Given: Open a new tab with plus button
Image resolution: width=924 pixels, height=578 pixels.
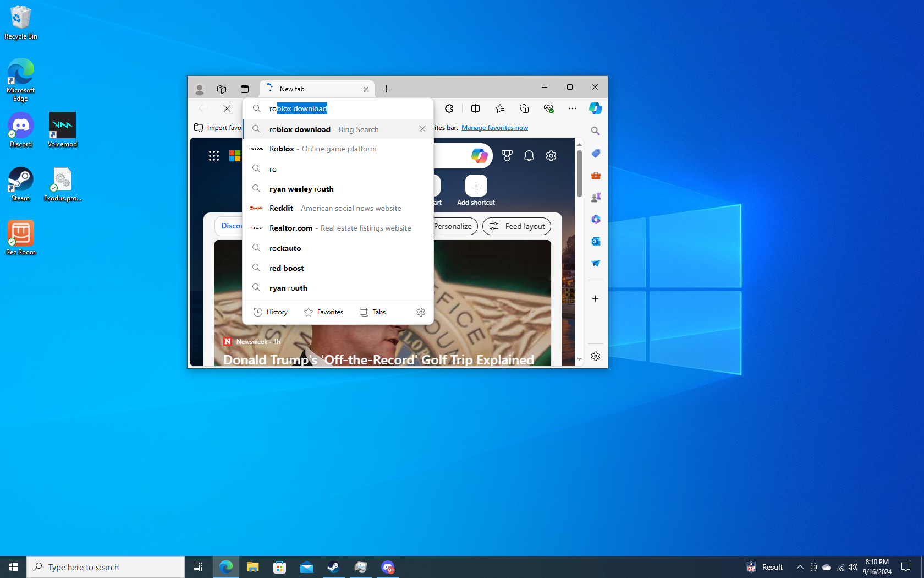Looking at the screenshot, I should pos(386,89).
